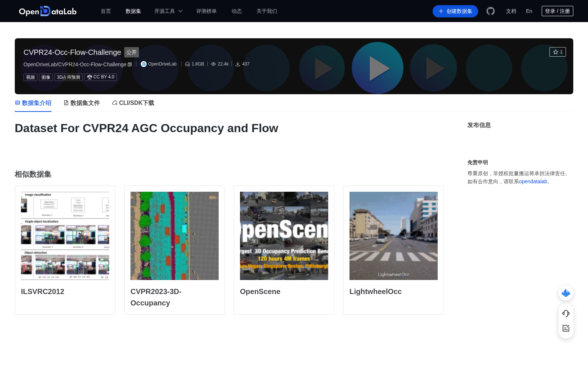Screen dimensions: 588x368
Task: Click the ILSVRC2012 card title
Action: pos(43,291)
